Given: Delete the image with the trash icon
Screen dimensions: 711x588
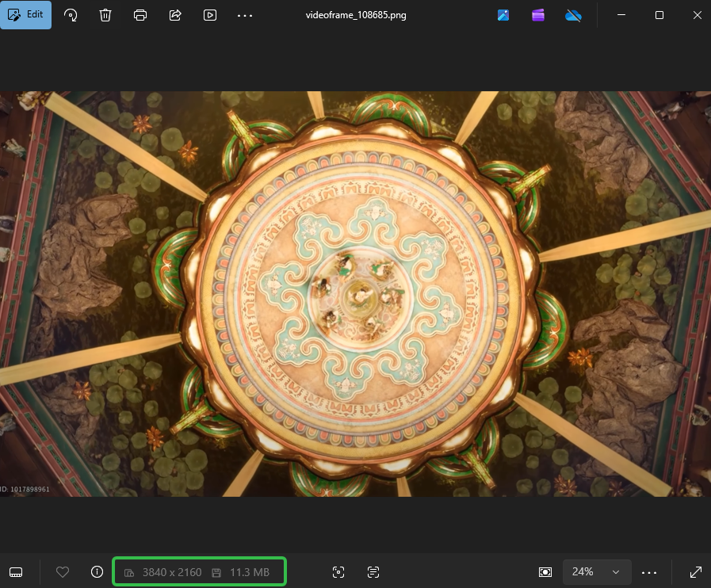Looking at the screenshot, I should [x=105, y=15].
